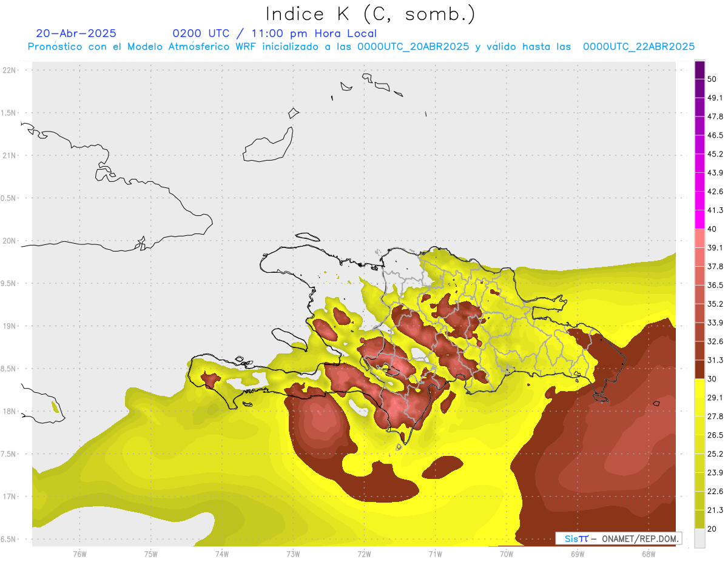Click the "22.6" color scale value

pyautogui.click(x=715, y=491)
